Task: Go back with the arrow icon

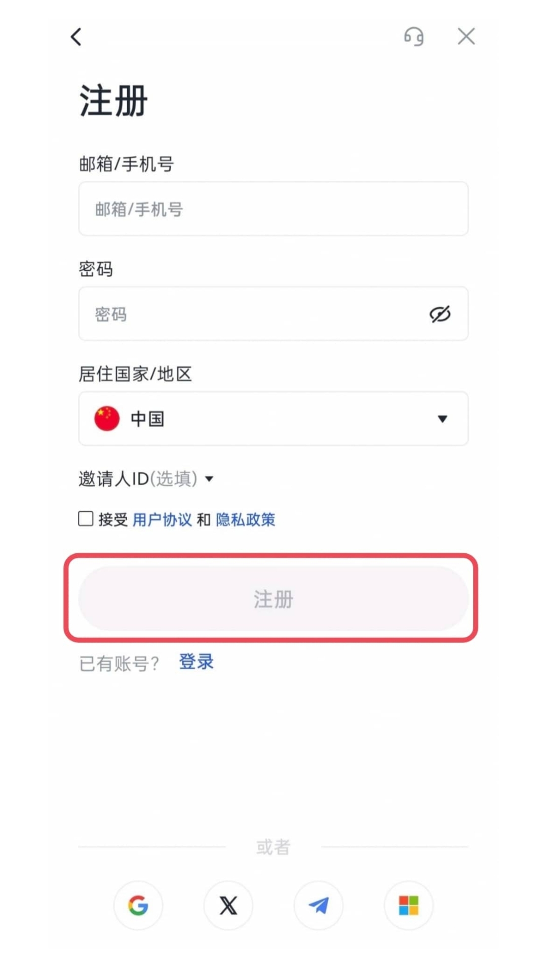Action: point(76,36)
